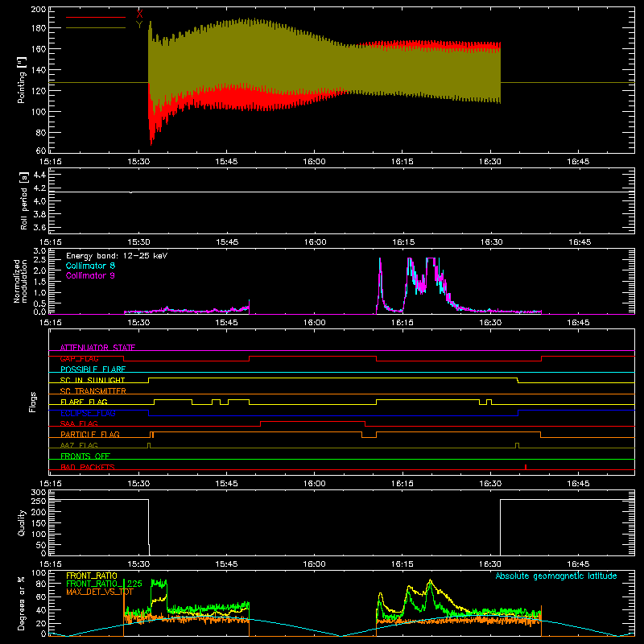Click the 60 tick on the Pointing axis
This screenshot has width=644, height=644.
pyautogui.click(x=41, y=151)
